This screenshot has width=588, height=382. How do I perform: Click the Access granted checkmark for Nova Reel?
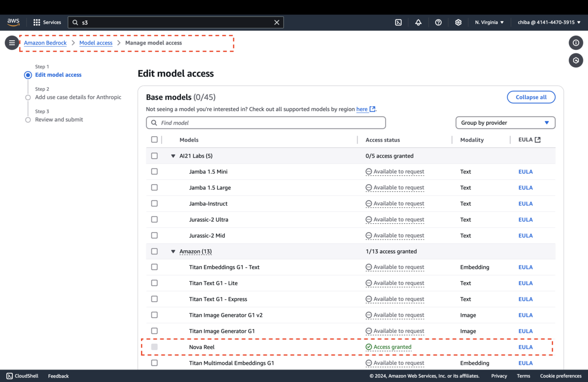(x=368, y=347)
